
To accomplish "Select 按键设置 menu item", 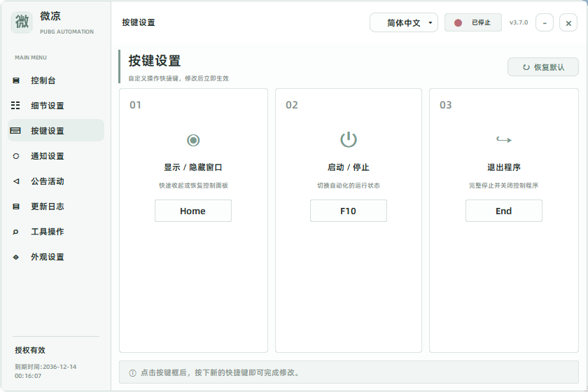I will (56, 130).
